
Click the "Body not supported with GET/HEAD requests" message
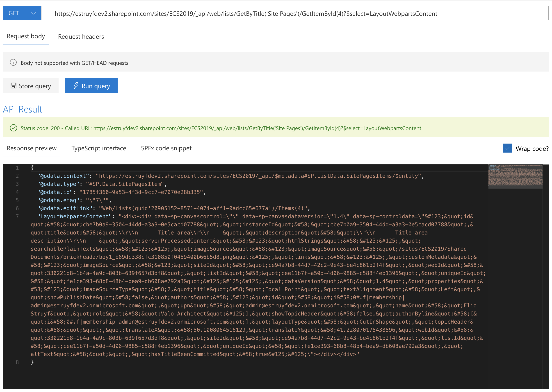[x=74, y=63]
